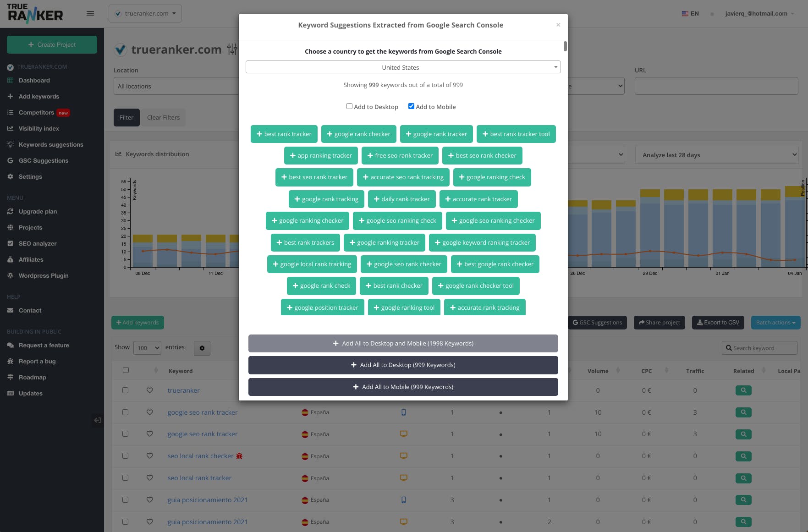Open the guia posicionamiento 2021 mobile keyword link

208,500
